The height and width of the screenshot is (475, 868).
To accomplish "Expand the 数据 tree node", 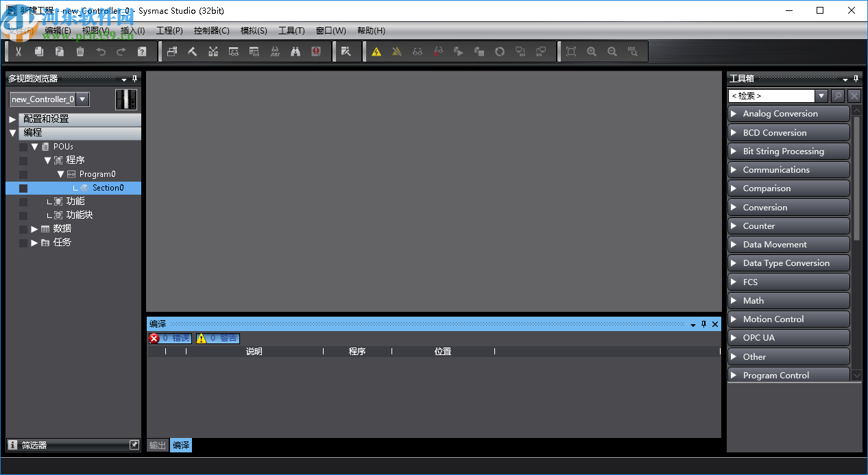I will click(33, 228).
